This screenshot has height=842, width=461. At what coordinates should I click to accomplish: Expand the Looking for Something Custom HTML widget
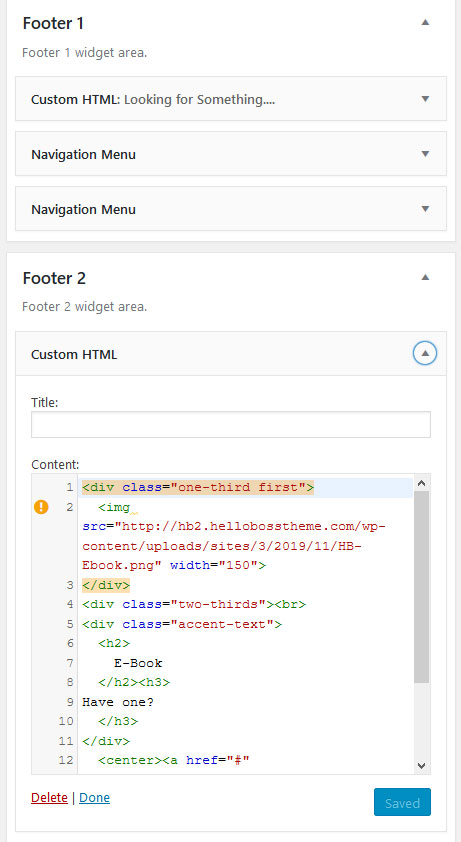[x=425, y=99]
